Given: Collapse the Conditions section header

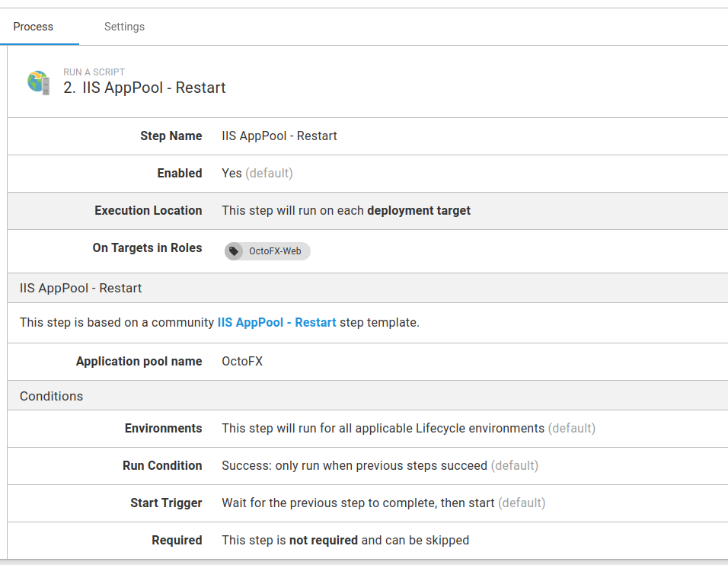Looking at the screenshot, I should click(x=52, y=397).
